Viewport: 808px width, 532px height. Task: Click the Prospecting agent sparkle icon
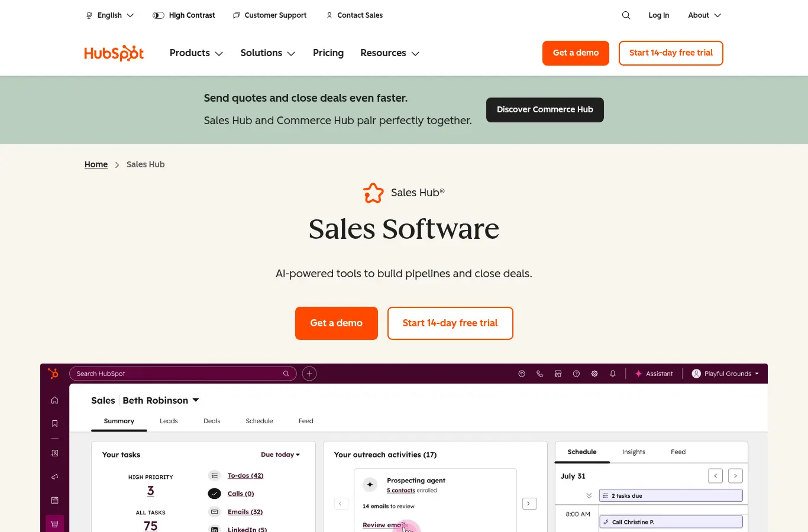[370, 485]
